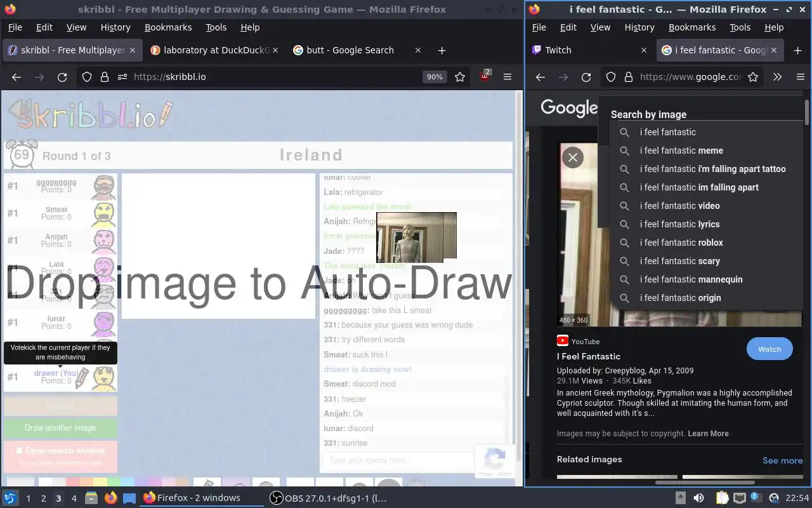Image resolution: width=812 pixels, height=508 pixels.
Task: Bookmark the Google page with the star
Action: pyautogui.click(x=753, y=77)
